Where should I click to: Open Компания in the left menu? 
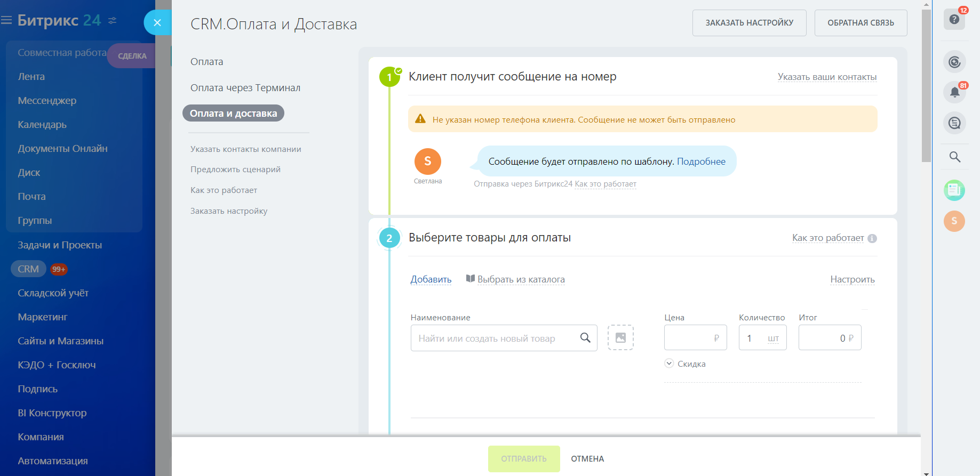point(41,437)
